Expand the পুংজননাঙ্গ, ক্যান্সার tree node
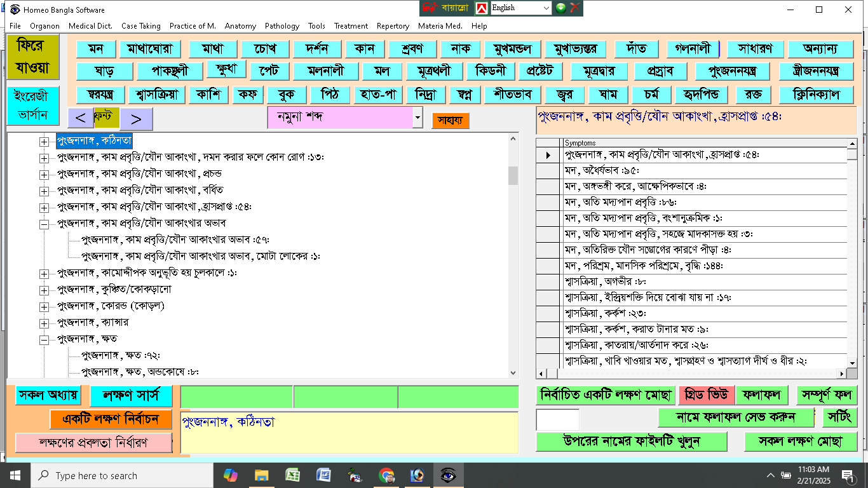This screenshot has width=868, height=488. (x=44, y=323)
